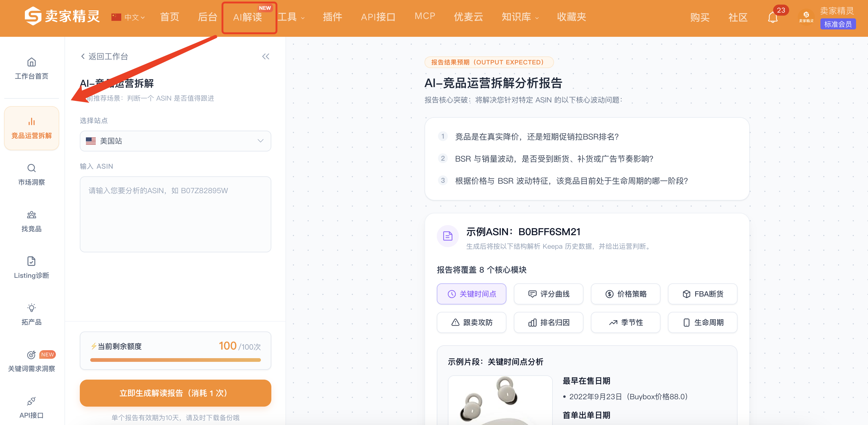Expand the 工具 menu dropdown
Screen dimensions: 868x425
291,17
